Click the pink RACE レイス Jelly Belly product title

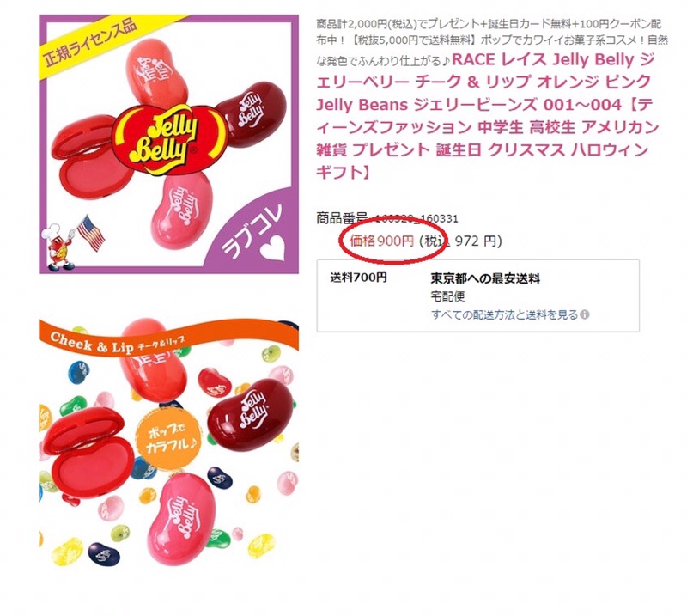point(487,115)
